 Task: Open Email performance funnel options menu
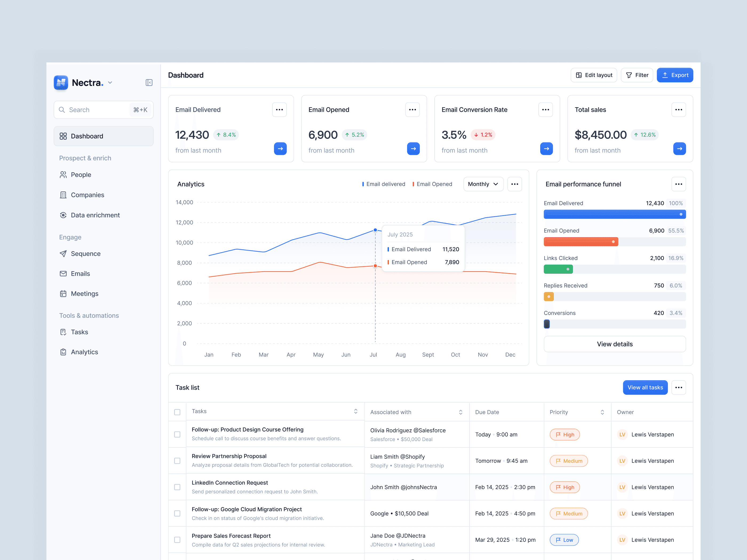click(x=678, y=184)
